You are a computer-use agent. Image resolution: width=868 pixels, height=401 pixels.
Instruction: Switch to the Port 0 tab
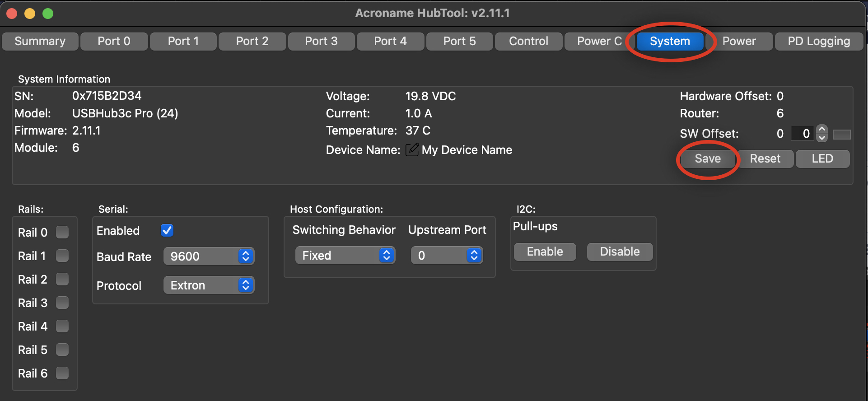tap(114, 41)
